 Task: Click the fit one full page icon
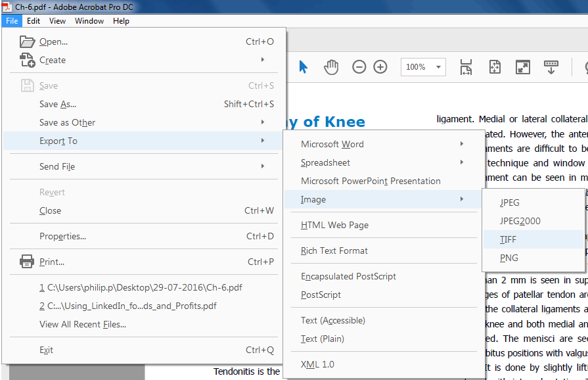pos(495,67)
